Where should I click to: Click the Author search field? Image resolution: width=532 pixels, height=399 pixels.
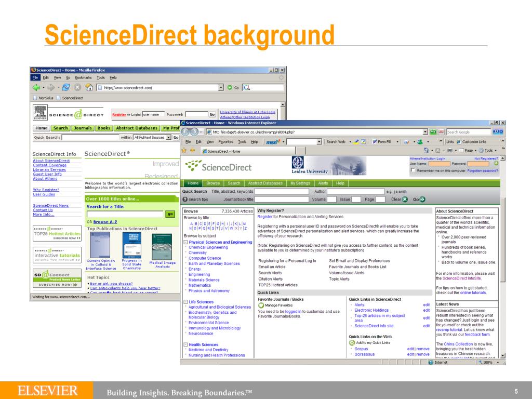point(355,191)
